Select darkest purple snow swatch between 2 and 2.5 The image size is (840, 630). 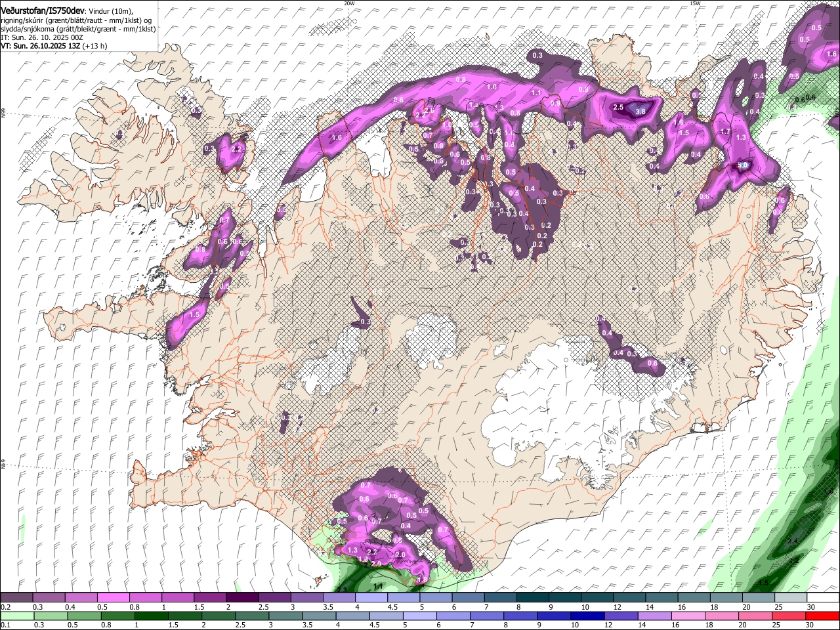point(242,598)
